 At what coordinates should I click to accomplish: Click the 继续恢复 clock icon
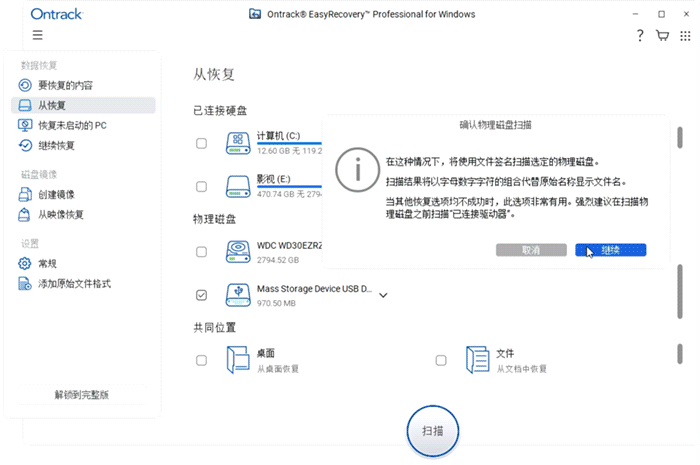pyautogui.click(x=25, y=145)
